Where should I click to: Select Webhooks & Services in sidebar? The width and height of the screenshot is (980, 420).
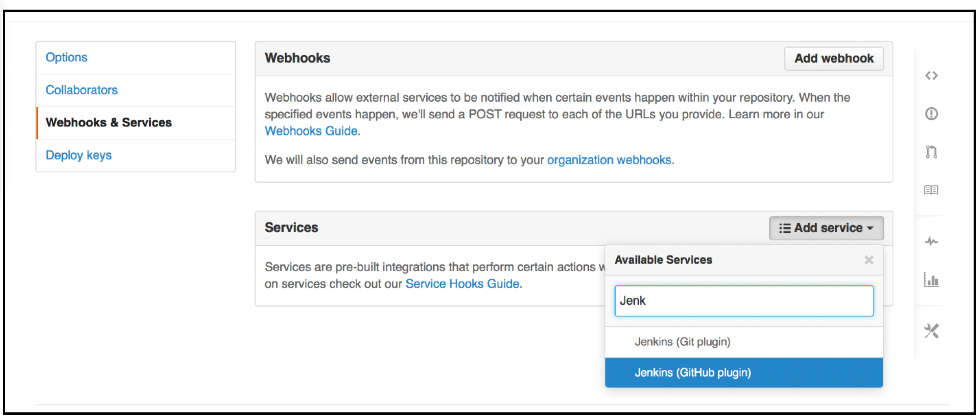(x=109, y=122)
